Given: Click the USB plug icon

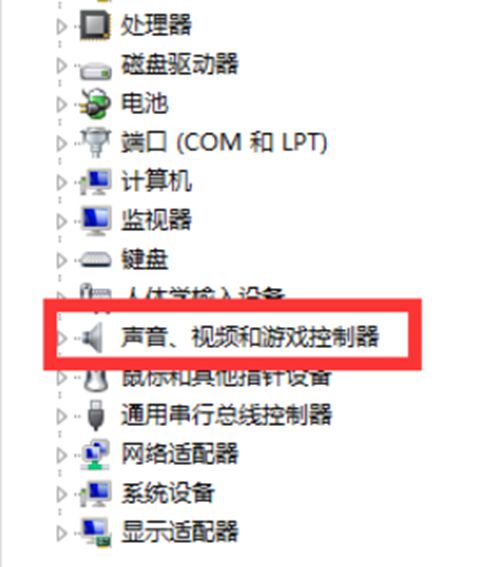Looking at the screenshot, I should point(96,415).
